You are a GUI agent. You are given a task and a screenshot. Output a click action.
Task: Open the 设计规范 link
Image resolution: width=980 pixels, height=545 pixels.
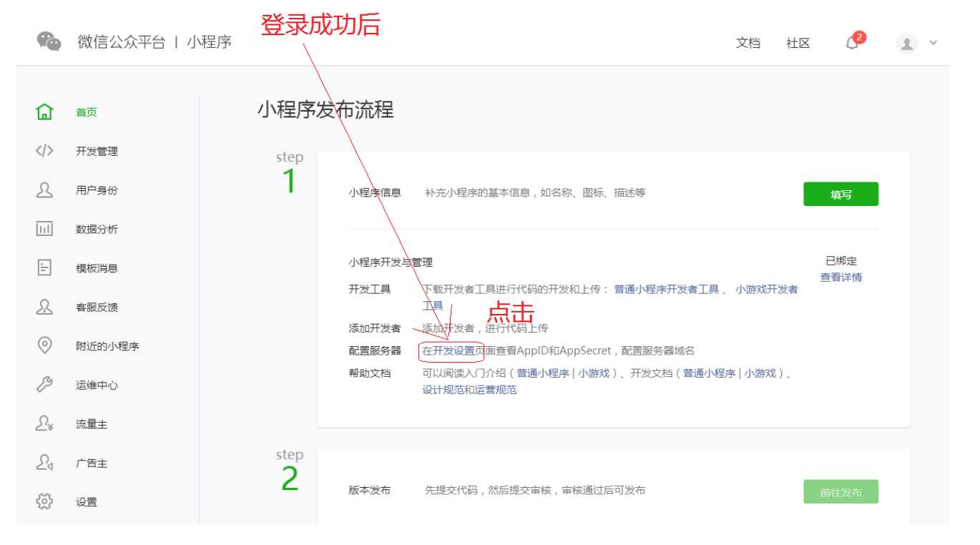click(x=443, y=390)
